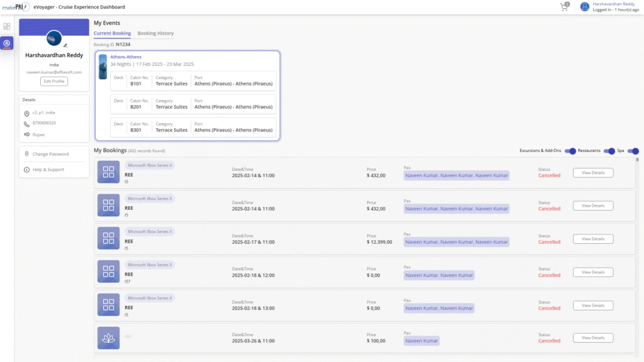
Task: Click the excursion icon of the $12.399,00 booking
Action: coord(108,238)
